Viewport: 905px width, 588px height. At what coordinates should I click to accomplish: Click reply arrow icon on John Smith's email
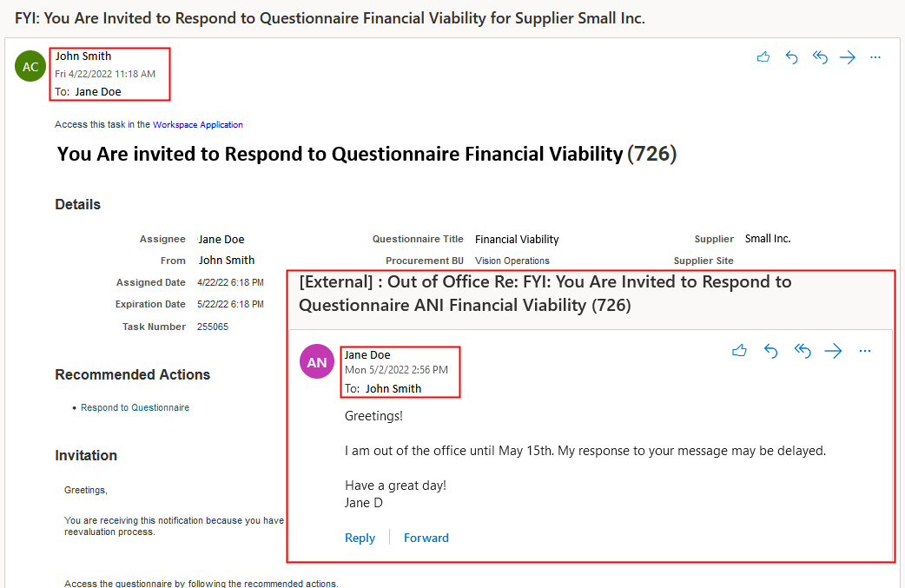[791, 57]
